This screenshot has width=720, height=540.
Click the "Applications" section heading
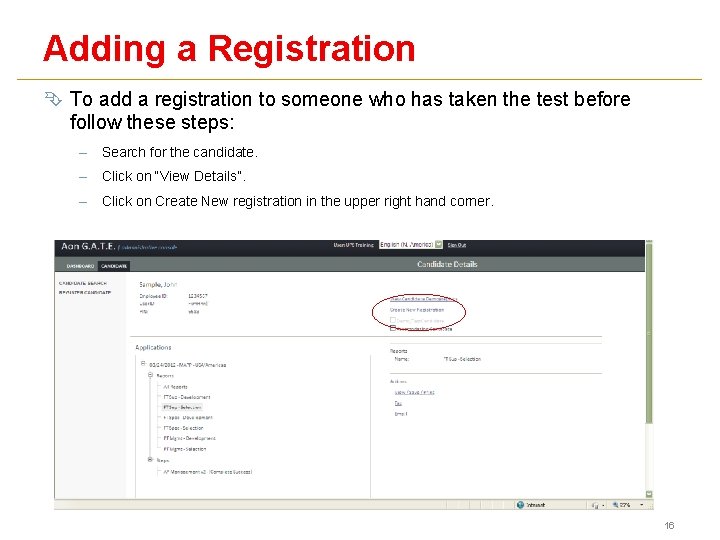tap(153, 348)
